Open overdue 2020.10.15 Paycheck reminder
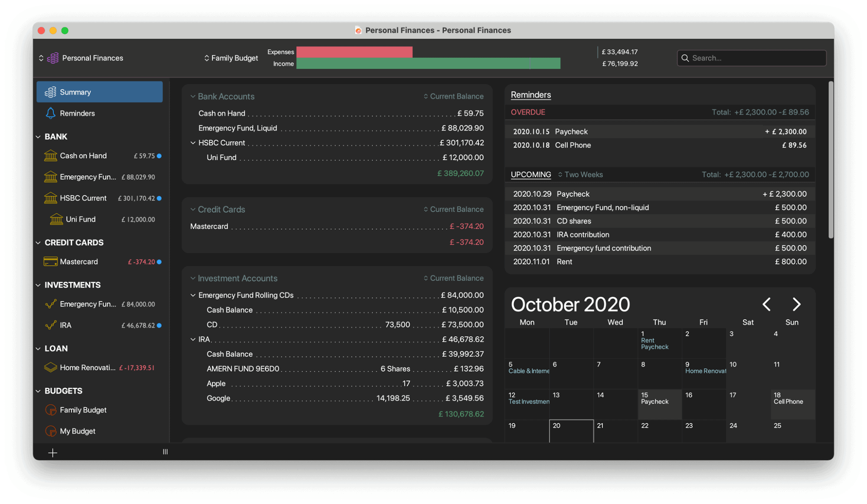Viewport: 867px width, 504px height. pos(660,131)
